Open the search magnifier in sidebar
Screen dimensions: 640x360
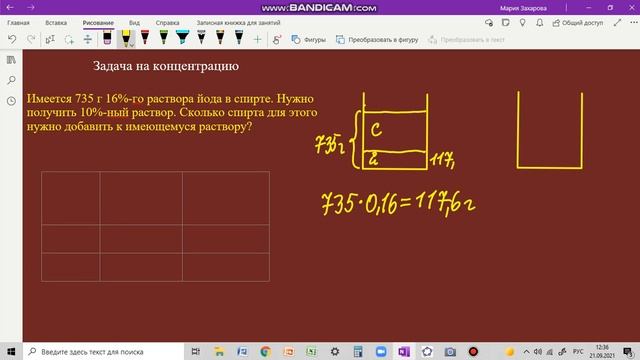pyautogui.click(x=11, y=80)
